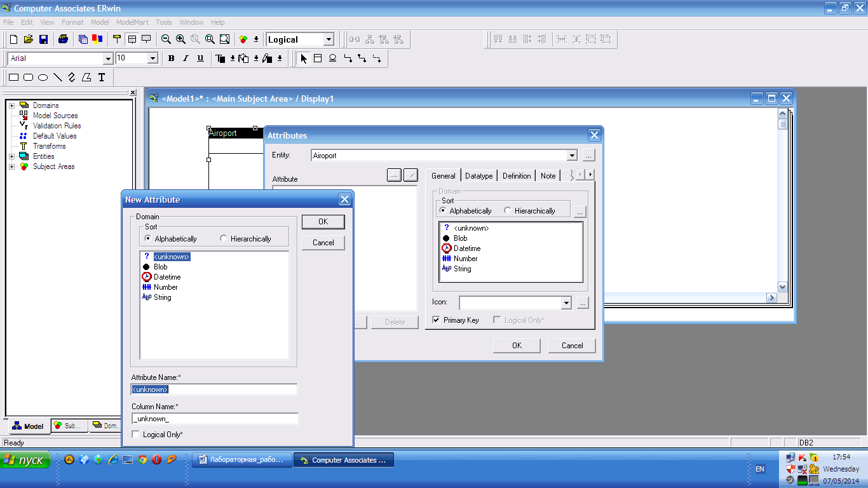
Task: Click the Open file folder icon
Action: (x=29, y=39)
